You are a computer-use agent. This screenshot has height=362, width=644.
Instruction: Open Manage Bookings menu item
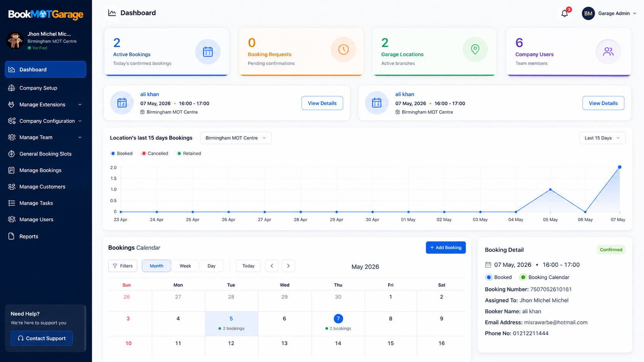pyautogui.click(x=45, y=170)
